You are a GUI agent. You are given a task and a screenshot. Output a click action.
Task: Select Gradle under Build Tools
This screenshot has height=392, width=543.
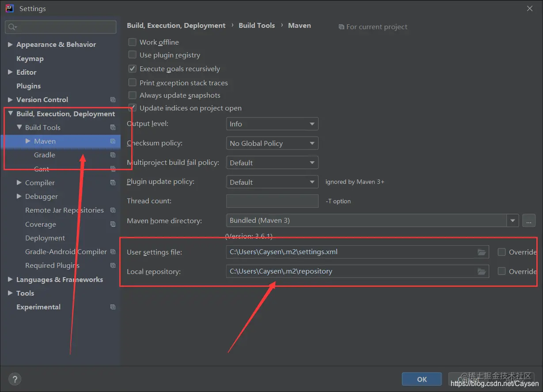coord(45,155)
